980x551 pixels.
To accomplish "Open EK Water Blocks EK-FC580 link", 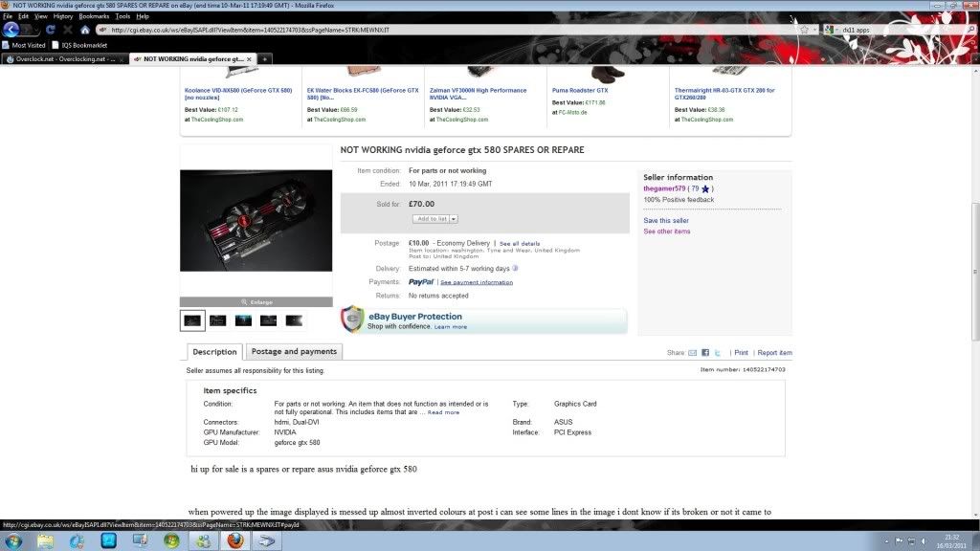I will 363,94.
